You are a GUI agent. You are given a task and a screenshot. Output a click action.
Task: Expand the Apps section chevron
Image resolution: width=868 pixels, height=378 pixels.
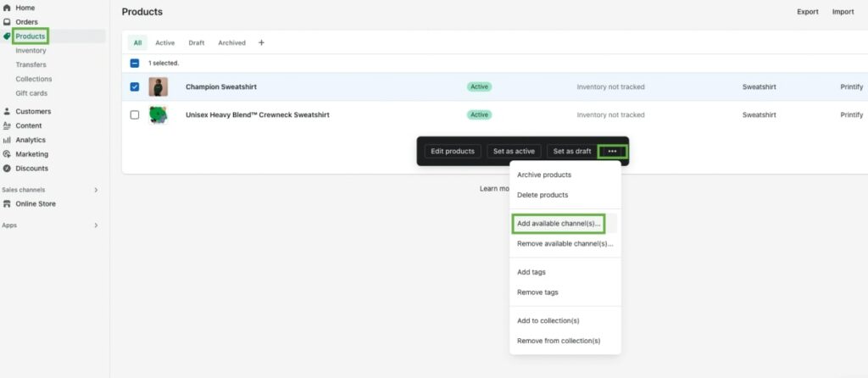[x=96, y=225]
